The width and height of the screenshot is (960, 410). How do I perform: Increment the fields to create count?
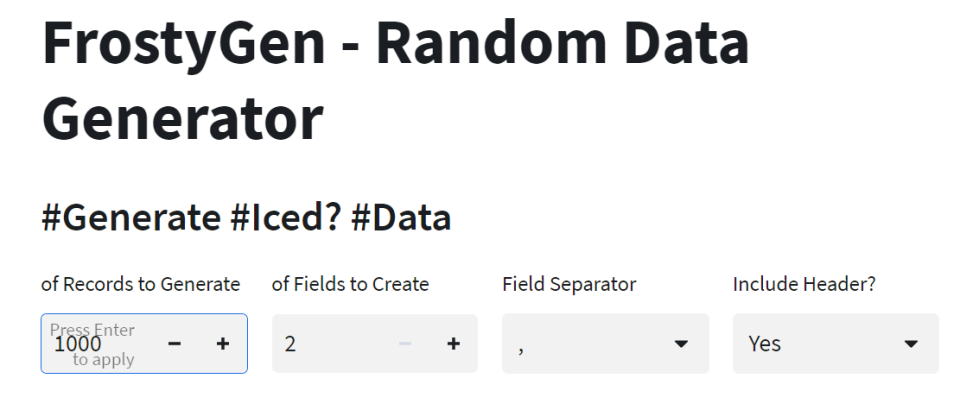click(x=453, y=344)
